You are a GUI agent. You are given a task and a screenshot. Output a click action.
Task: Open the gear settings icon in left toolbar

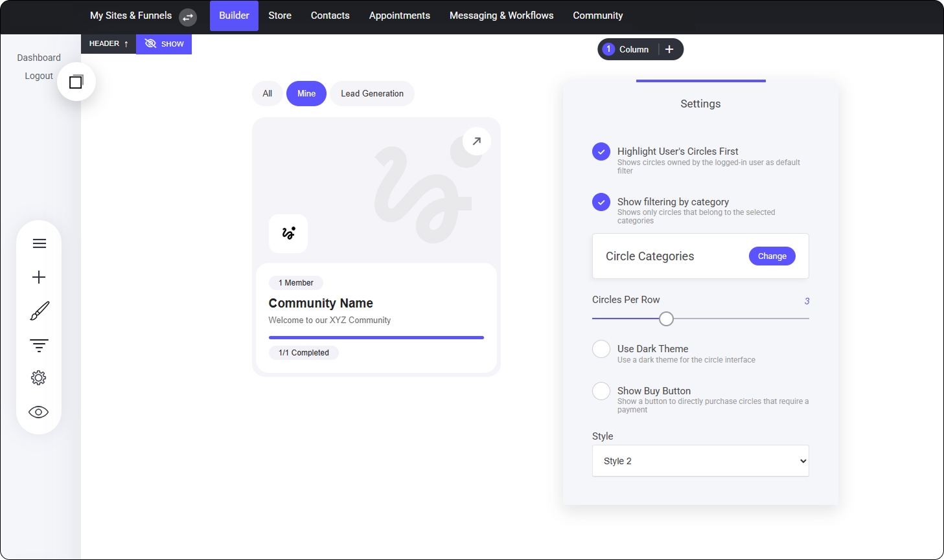[x=39, y=378]
